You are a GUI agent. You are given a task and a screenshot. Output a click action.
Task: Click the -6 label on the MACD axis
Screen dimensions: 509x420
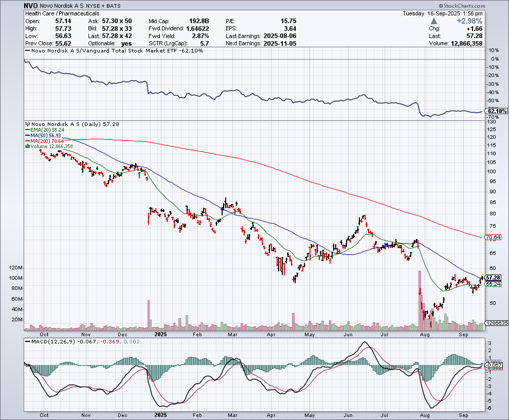point(489,408)
